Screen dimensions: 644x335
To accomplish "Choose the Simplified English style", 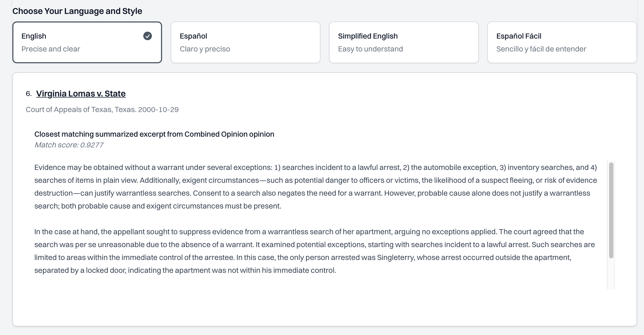I will coord(404,42).
